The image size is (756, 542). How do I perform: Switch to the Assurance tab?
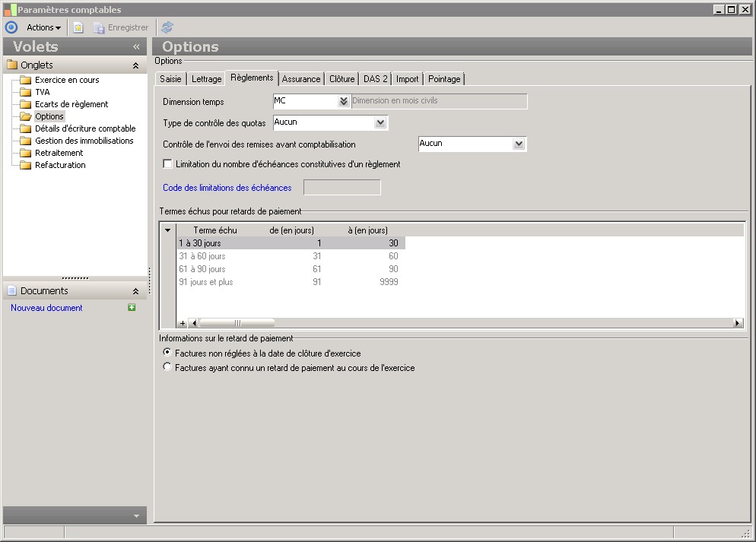click(301, 79)
